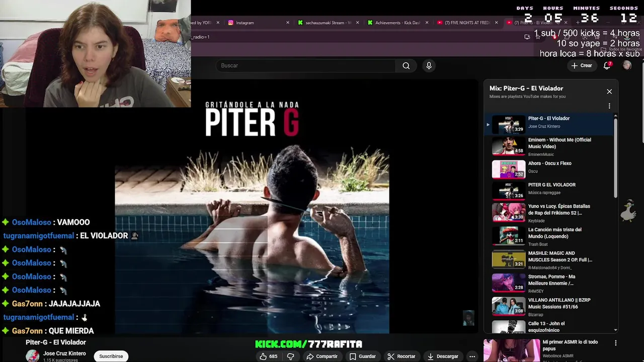
Task: Click the Buscar search field
Action: pos(306,65)
